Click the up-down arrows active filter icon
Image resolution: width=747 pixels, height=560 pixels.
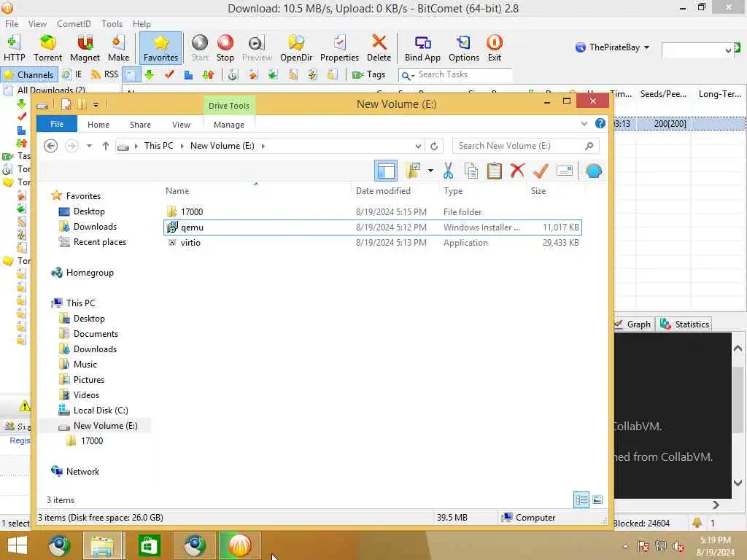[x=208, y=75]
